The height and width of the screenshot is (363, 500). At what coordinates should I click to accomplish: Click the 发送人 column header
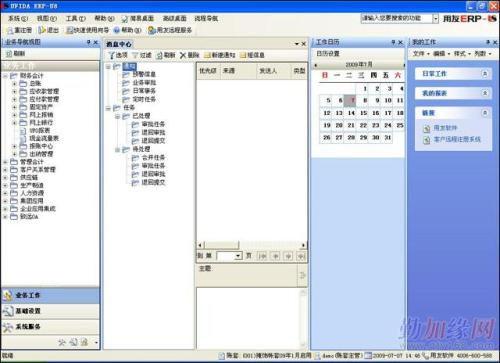point(273,71)
